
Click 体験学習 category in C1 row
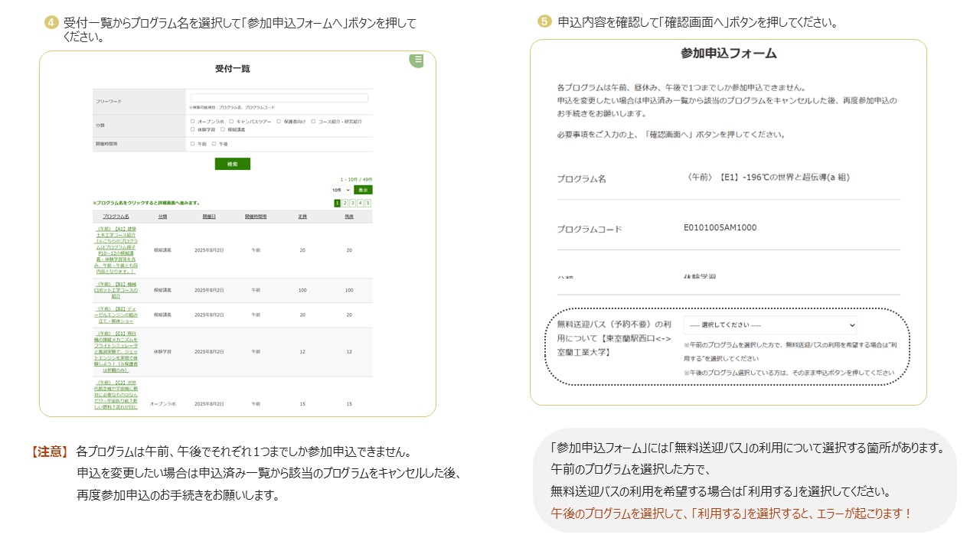pyautogui.click(x=162, y=351)
